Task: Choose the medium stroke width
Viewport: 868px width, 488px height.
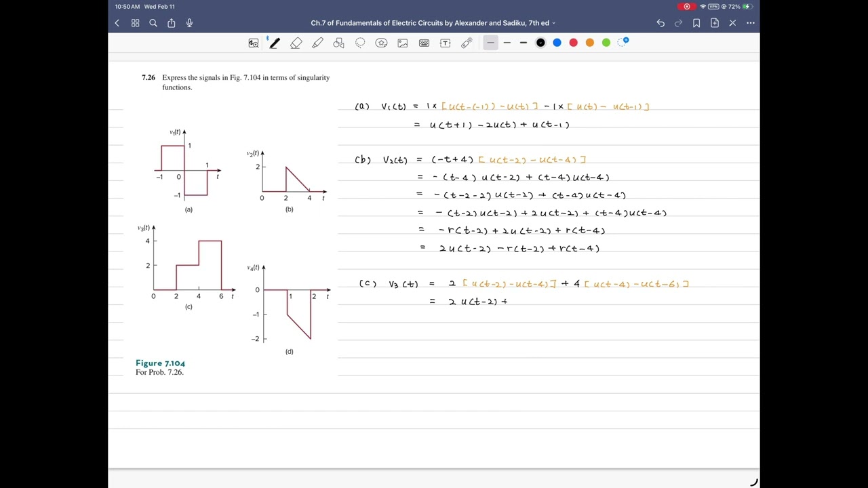Action: (507, 43)
